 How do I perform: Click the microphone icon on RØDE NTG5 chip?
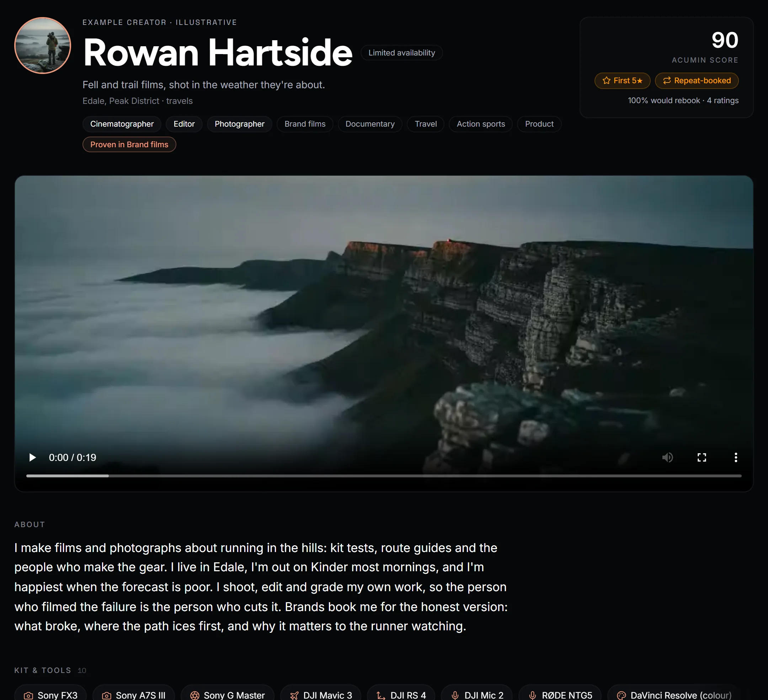pos(533,695)
